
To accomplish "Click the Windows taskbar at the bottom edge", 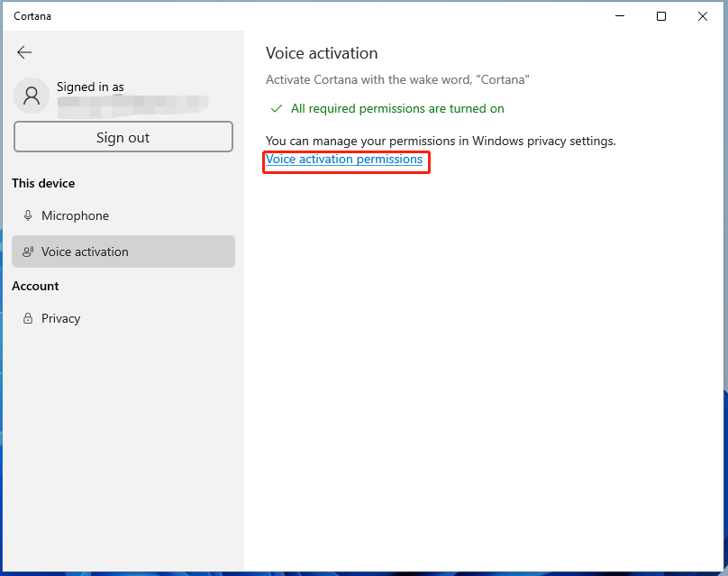I will pos(364,571).
